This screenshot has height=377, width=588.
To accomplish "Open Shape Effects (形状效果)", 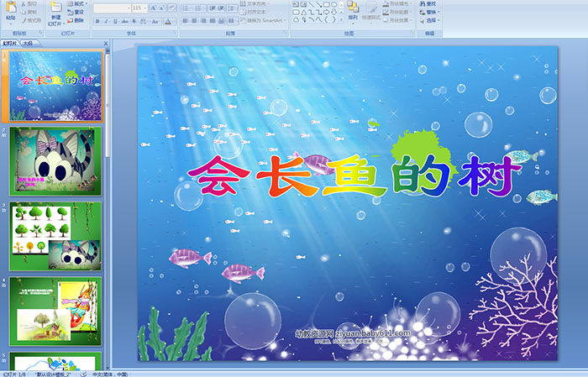I will [x=397, y=20].
